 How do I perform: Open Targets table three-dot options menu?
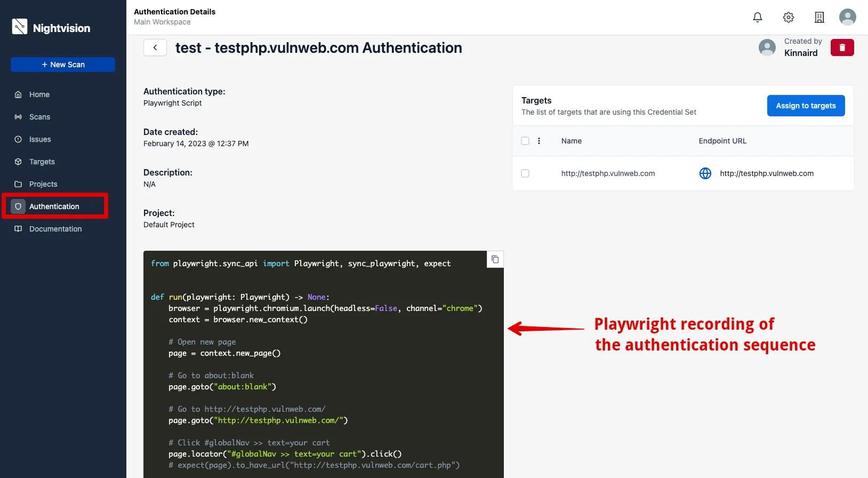(x=539, y=141)
